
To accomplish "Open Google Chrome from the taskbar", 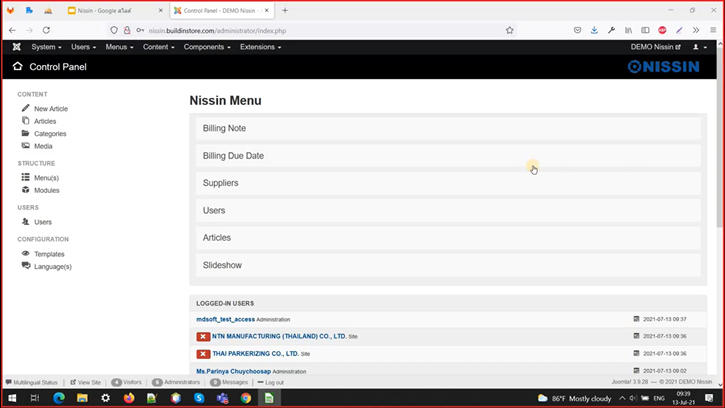I will 246,398.
